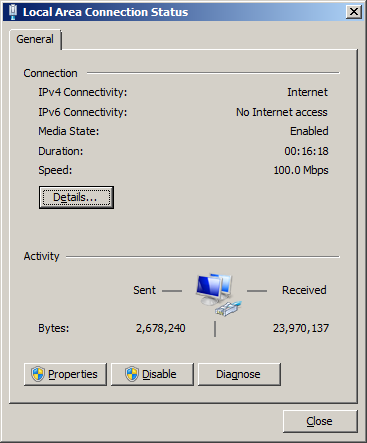
Task: Click the IPv4 Connectivity Internet value
Action: pos(307,92)
